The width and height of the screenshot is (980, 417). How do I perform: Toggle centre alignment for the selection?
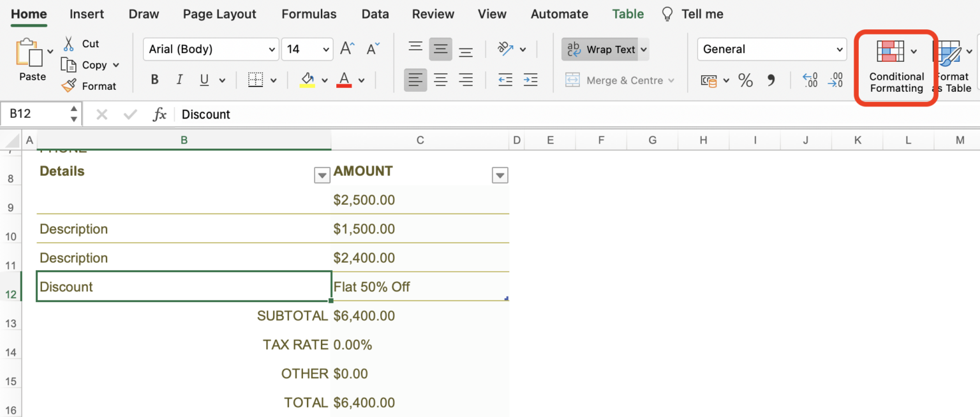coord(441,80)
